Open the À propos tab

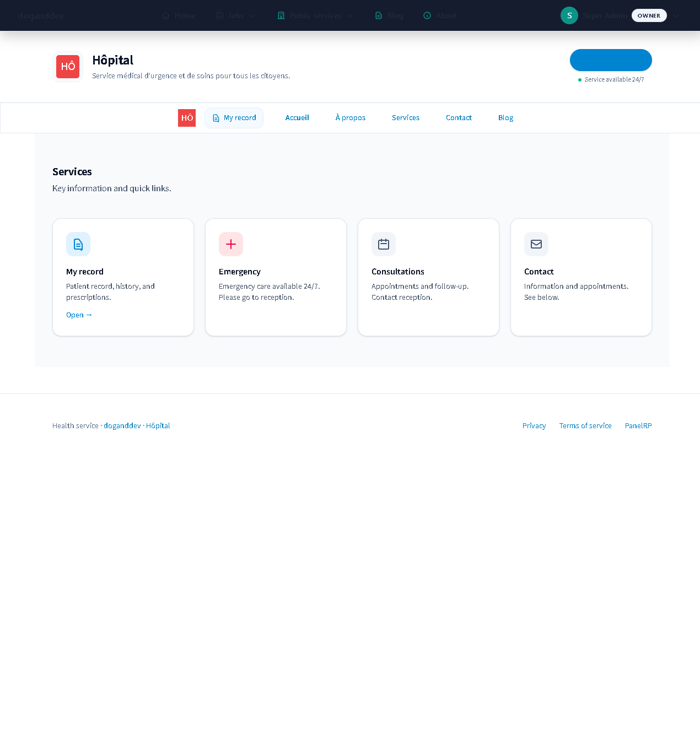coord(351,118)
